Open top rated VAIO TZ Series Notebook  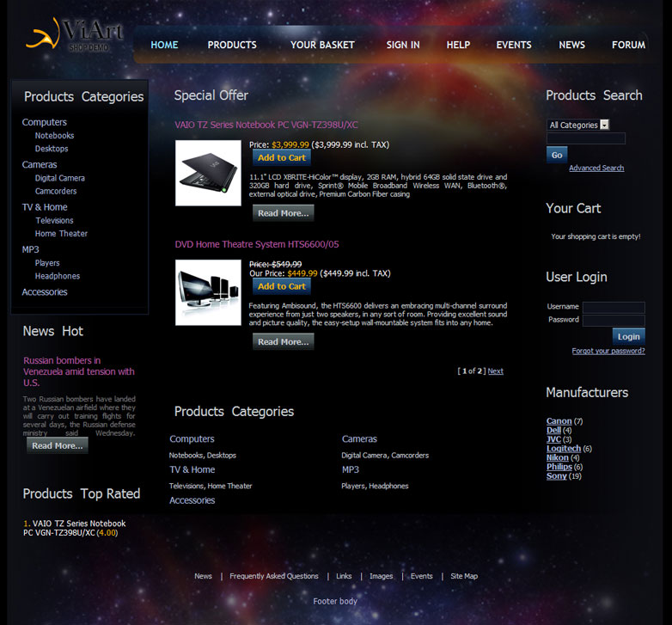pos(74,528)
